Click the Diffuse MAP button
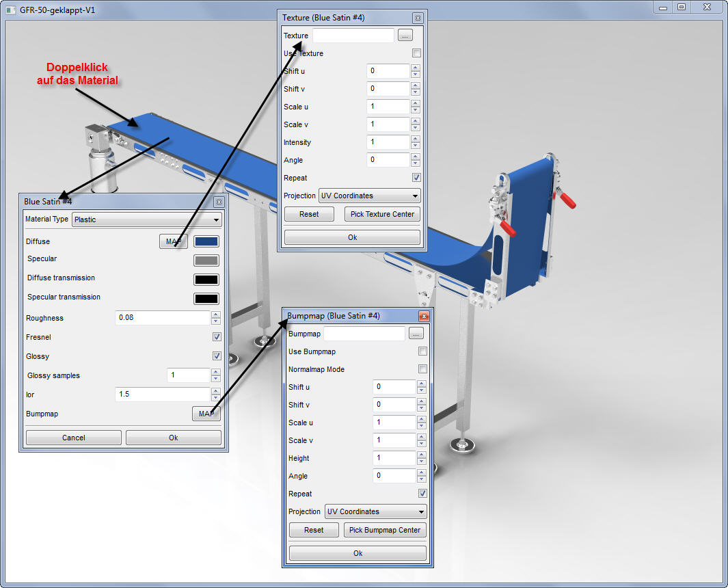 point(174,241)
